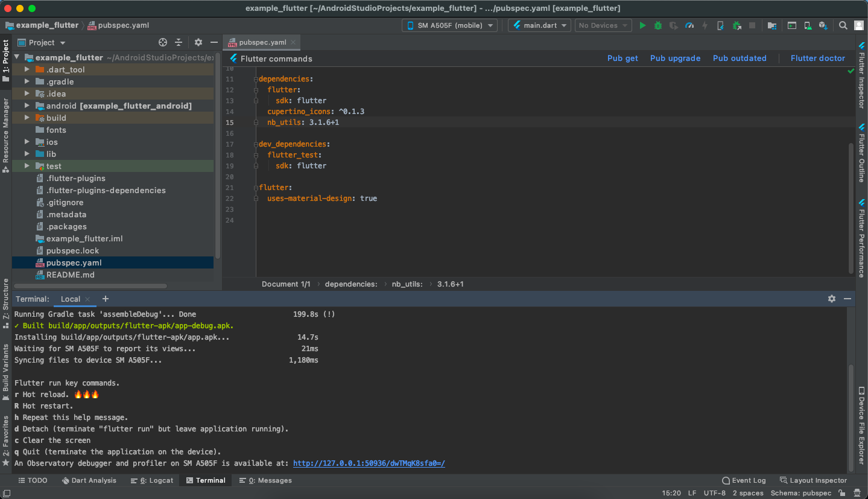Image resolution: width=868 pixels, height=499 pixels.
Task: Start debugging with the green bug icon
Action: coord(658,25)
